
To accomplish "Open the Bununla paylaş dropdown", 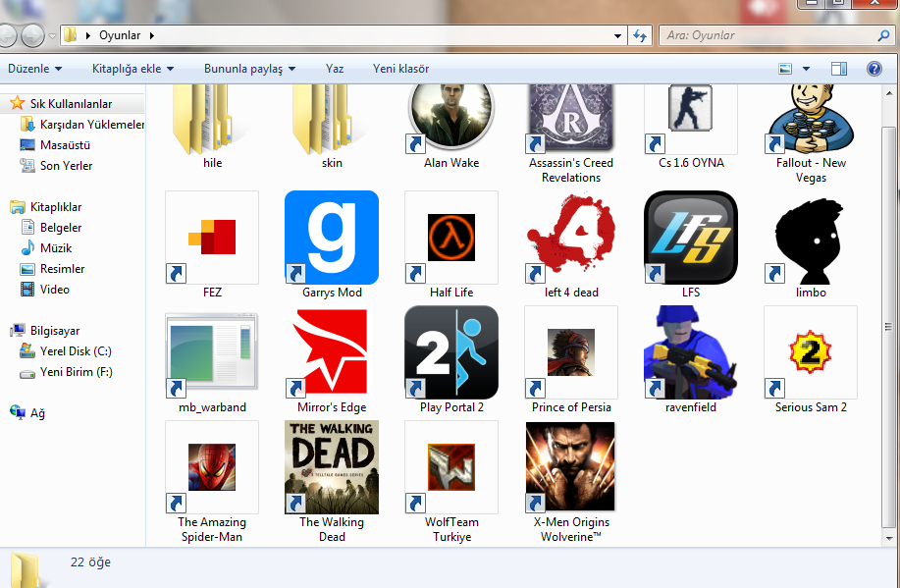I will point(249,69).
